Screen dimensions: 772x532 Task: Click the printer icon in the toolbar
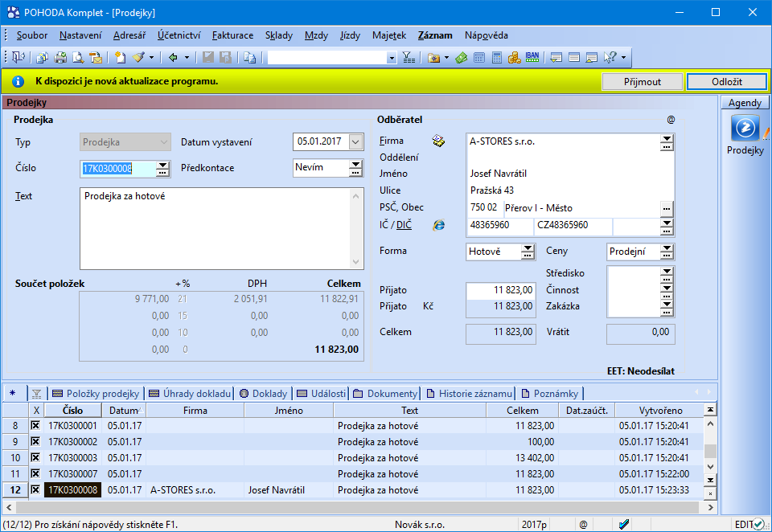coord(60,58)
